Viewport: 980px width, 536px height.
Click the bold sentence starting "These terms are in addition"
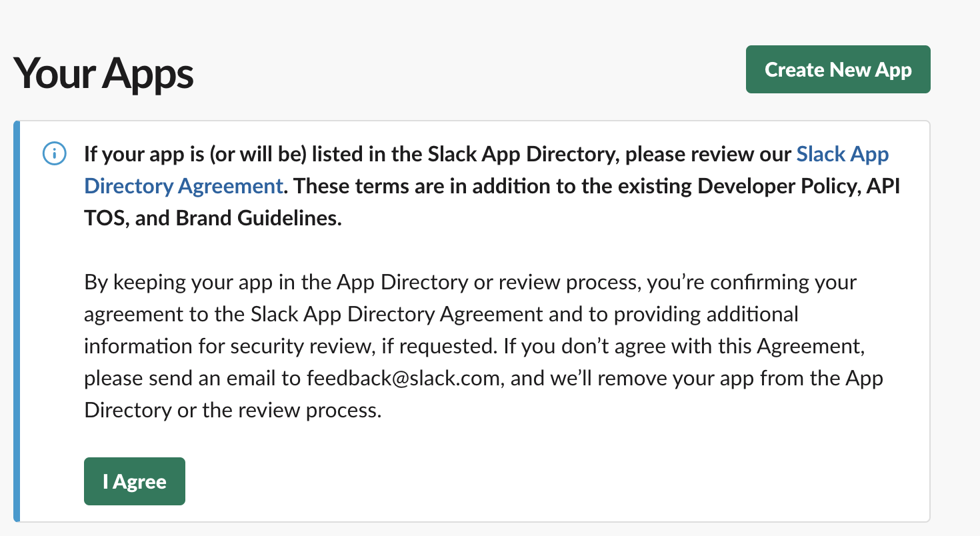coord(492,202)
